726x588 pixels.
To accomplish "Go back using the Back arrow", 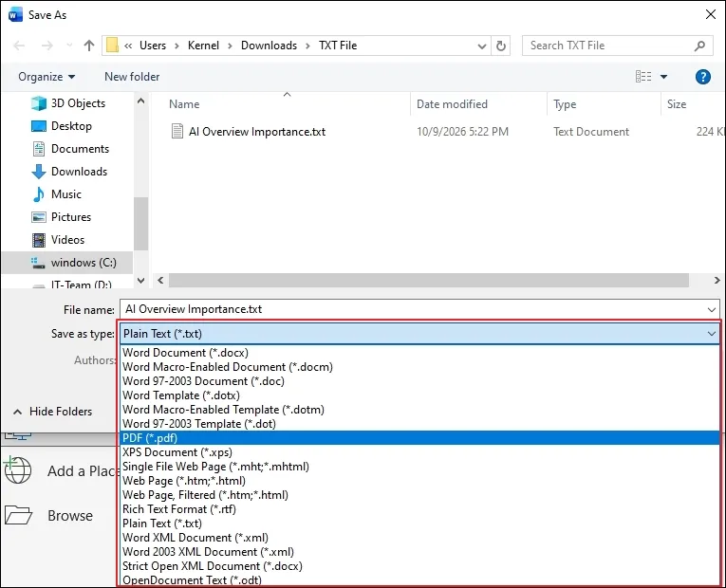I will [19, 46].
